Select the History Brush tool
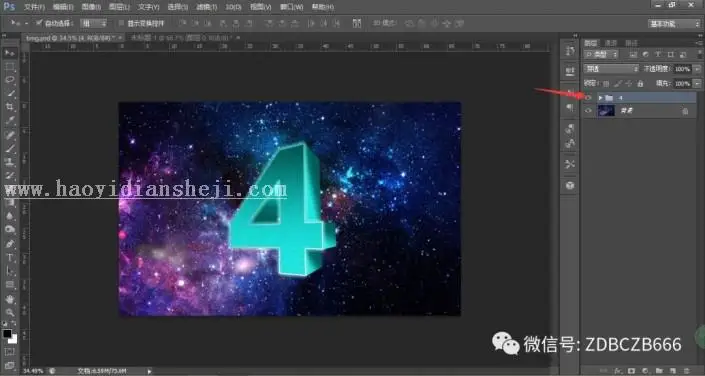Image resolution: width=705 pixels, height=376 pixels. pos(10,175)
